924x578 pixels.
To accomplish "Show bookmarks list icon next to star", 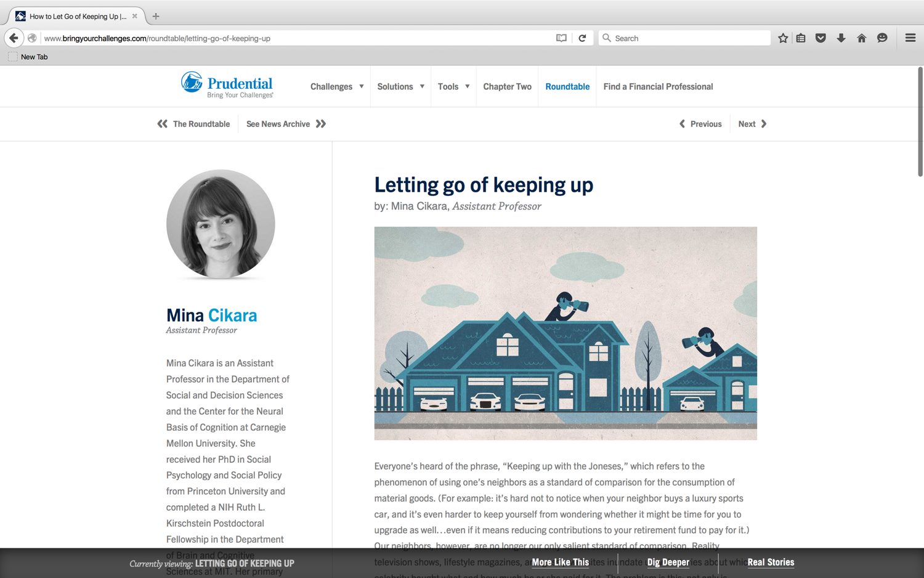I will (x=801, y=38).
